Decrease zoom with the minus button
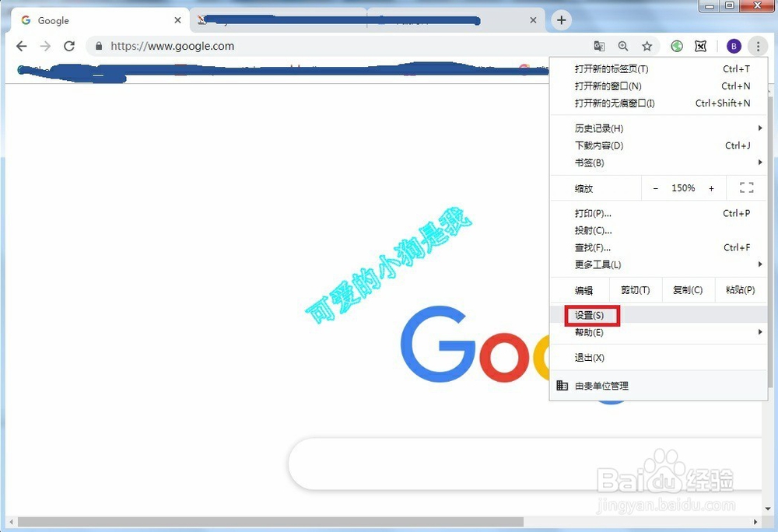The height and width of the screenshot is (532, 778). click(x=655, y=188)
